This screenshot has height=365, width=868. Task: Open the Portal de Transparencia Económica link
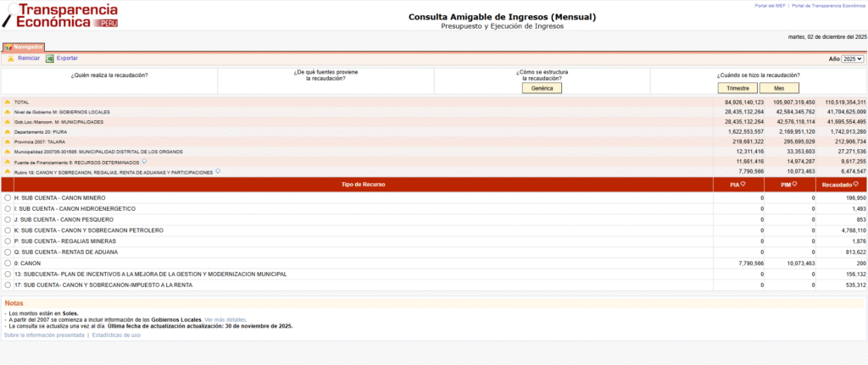(828, 5)
